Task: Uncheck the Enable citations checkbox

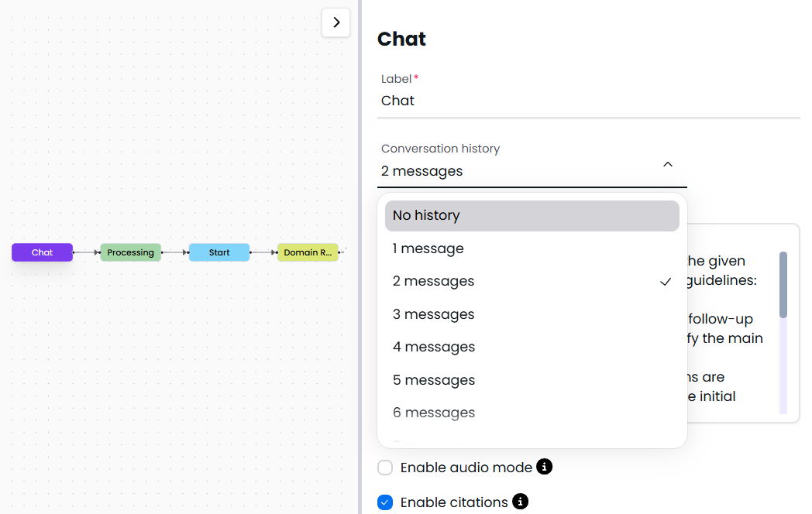Action: tap(385, 502)
